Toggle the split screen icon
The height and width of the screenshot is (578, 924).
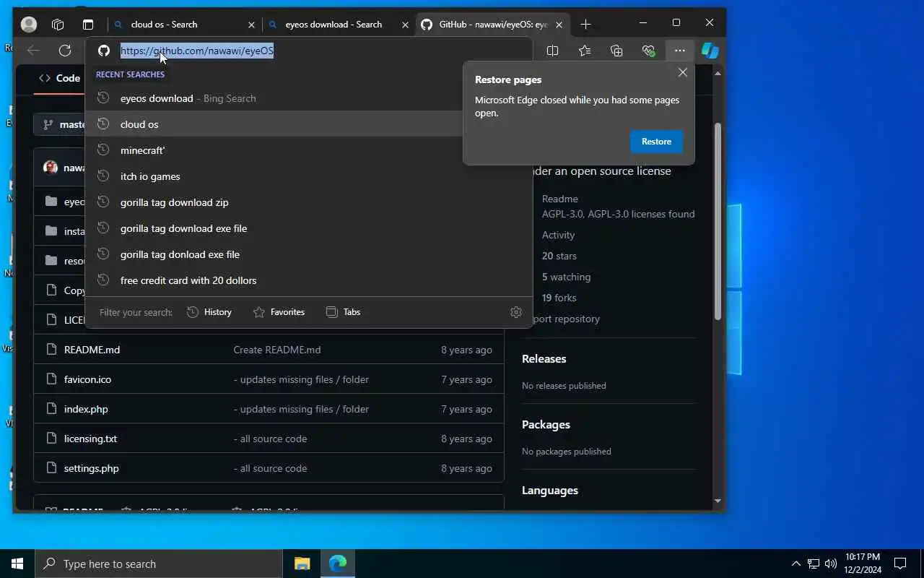click(x=552, y=51)
